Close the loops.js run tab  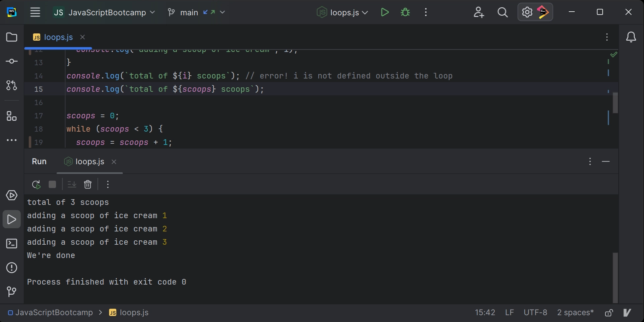(114, 161)
